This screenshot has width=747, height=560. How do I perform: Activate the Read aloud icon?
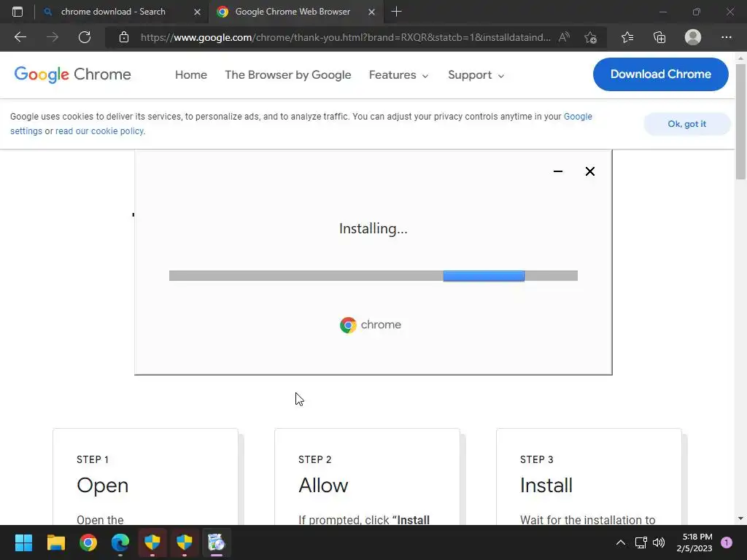point(564,37)
